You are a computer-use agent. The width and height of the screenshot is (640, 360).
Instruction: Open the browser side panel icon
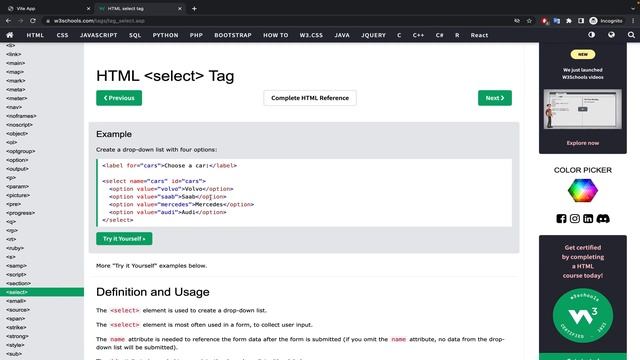[x=581, y=21]
